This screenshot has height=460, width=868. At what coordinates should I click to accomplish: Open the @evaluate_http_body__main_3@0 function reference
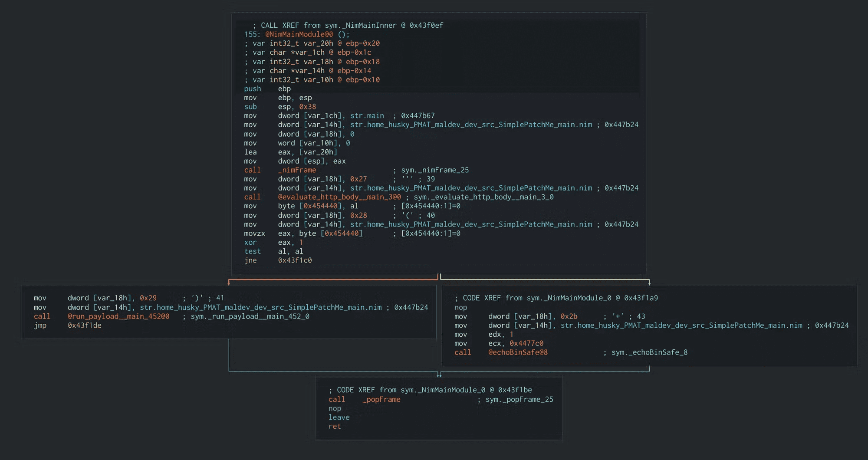339,197
